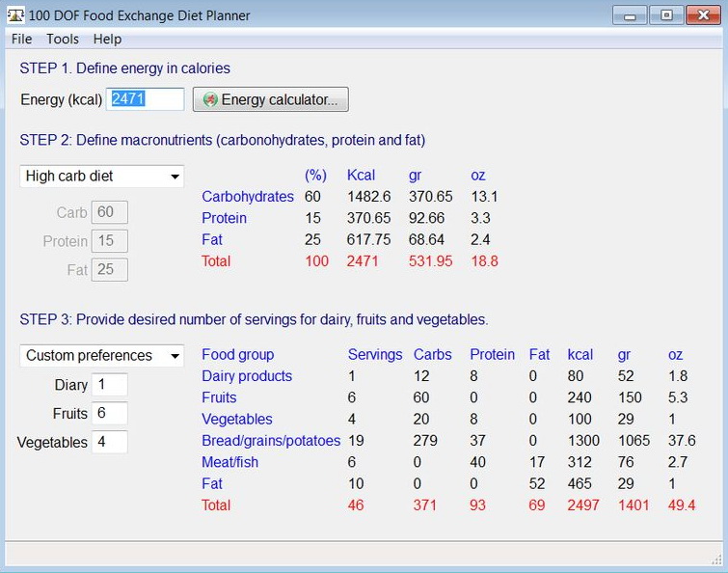Maximize the Diet Planner window
Screen dimensions: 728x573
[664, 15]
